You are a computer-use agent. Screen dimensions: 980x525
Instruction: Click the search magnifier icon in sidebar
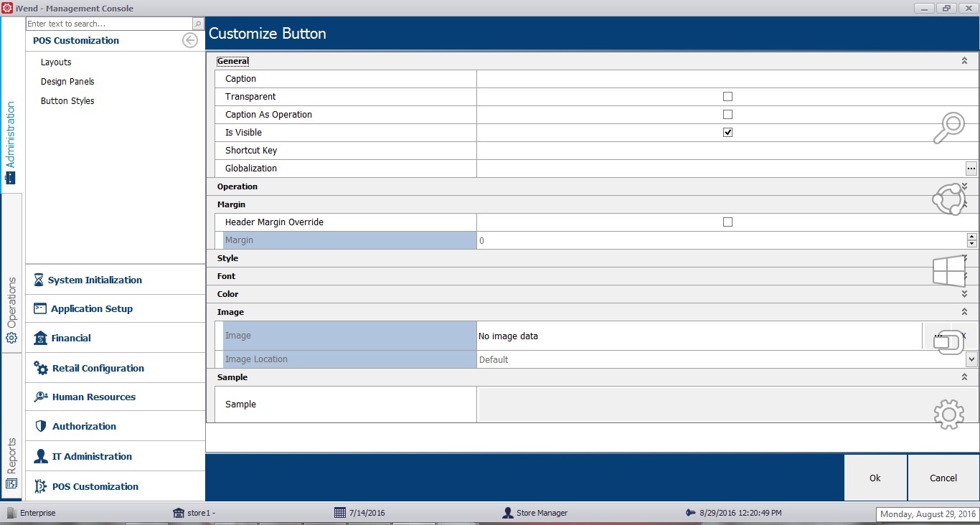(x=198, y=24)
